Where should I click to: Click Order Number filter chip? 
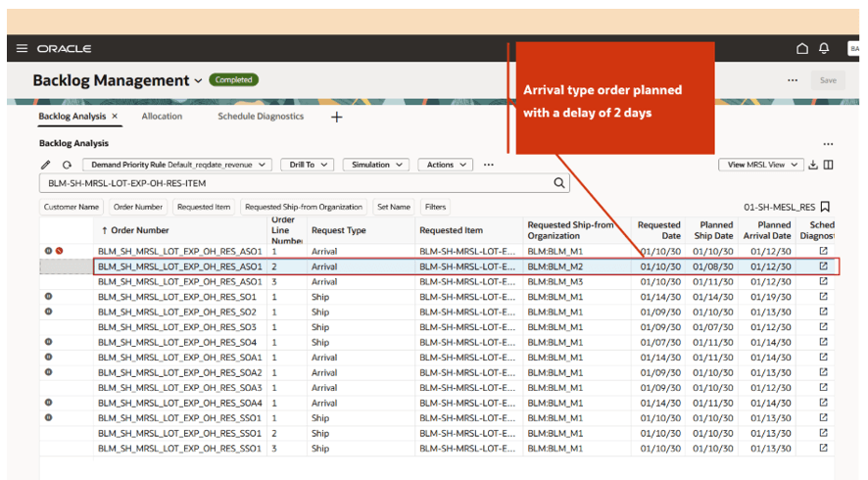138,207
